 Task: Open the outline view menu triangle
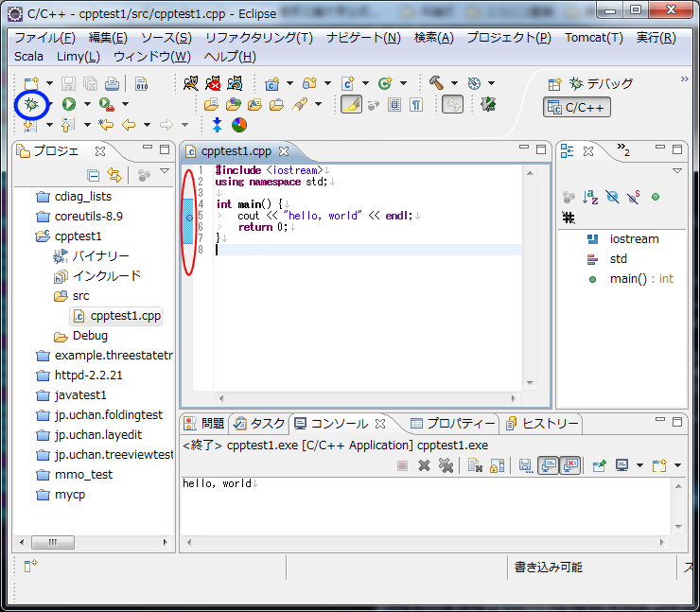click(676, 171)
